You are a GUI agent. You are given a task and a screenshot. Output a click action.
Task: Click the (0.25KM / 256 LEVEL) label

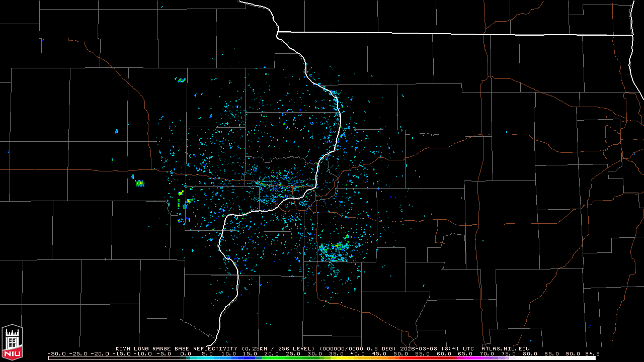click(278, 348)
